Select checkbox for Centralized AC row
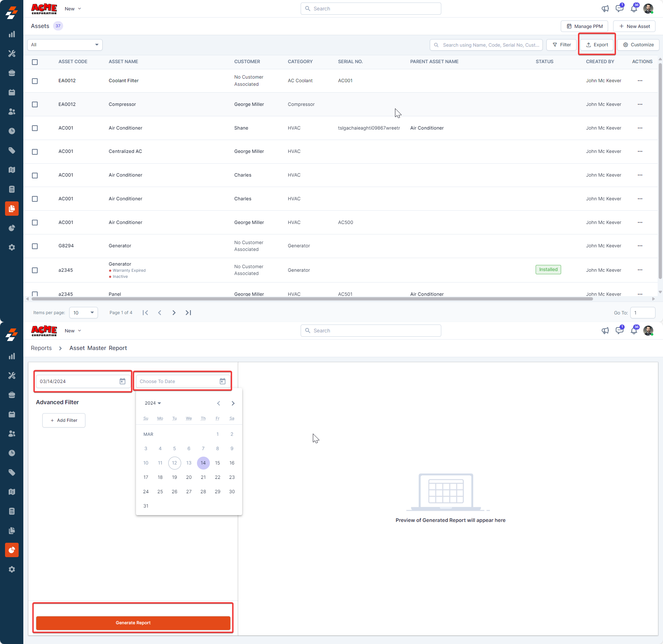This screenshot has height=644, width=663. (35, 152)
